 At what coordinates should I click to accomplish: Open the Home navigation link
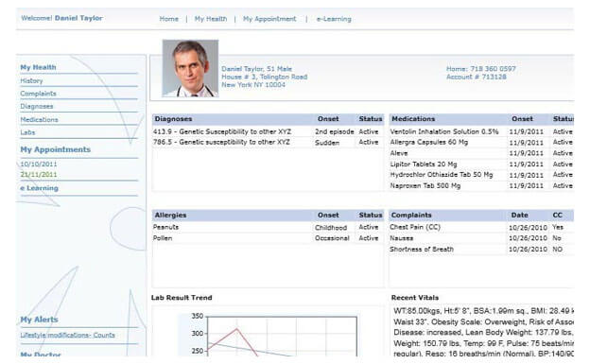168,19
